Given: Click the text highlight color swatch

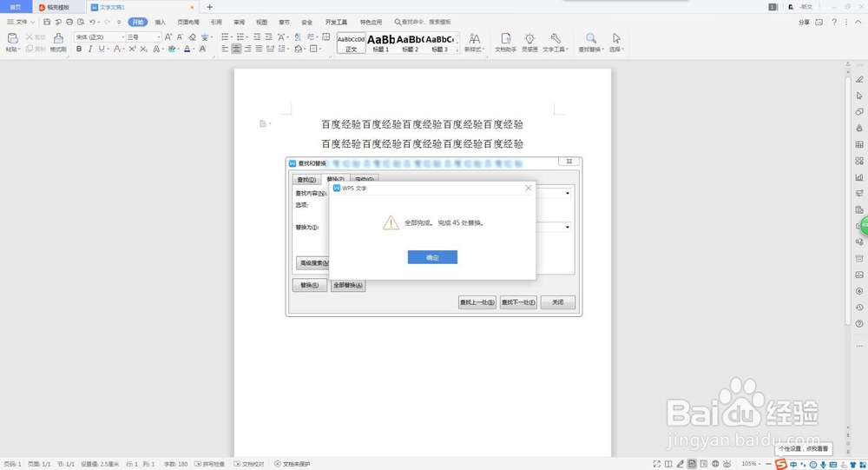Looking at the screenshot, I should click(172, 49).
